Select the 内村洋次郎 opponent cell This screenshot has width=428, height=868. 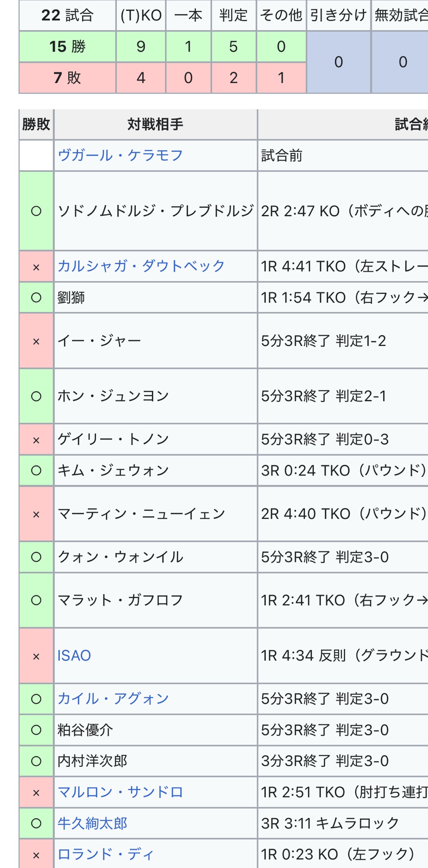[155, 761]
